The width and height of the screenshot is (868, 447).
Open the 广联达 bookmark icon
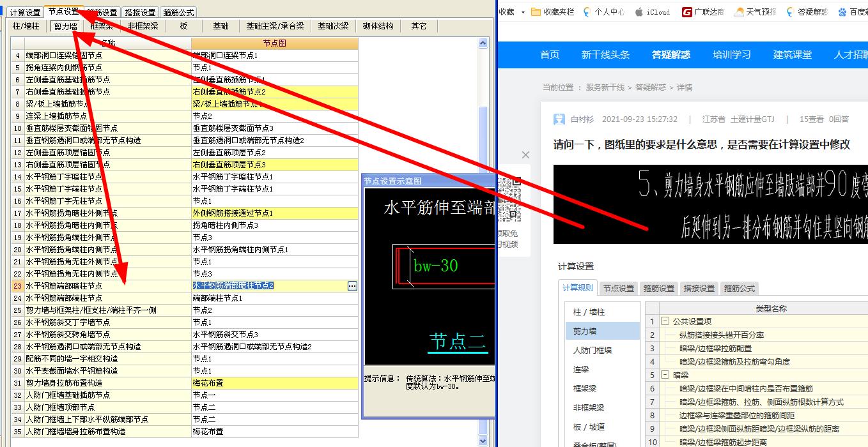(x=686, y=11)
